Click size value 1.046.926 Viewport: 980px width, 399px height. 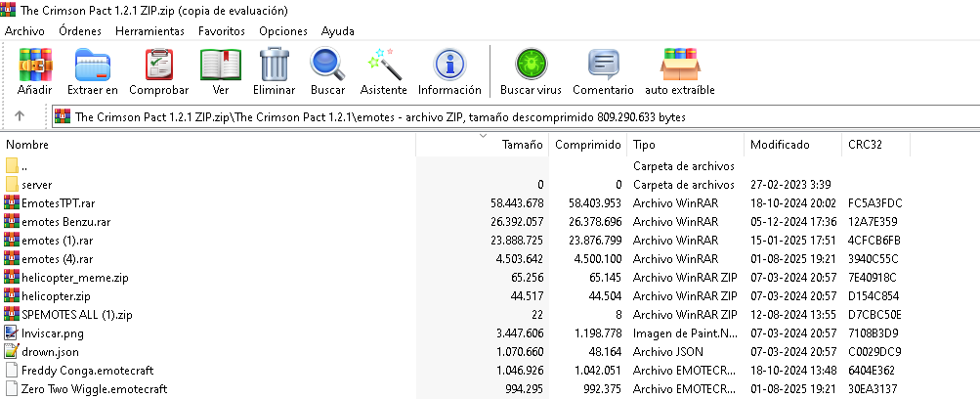520,371
